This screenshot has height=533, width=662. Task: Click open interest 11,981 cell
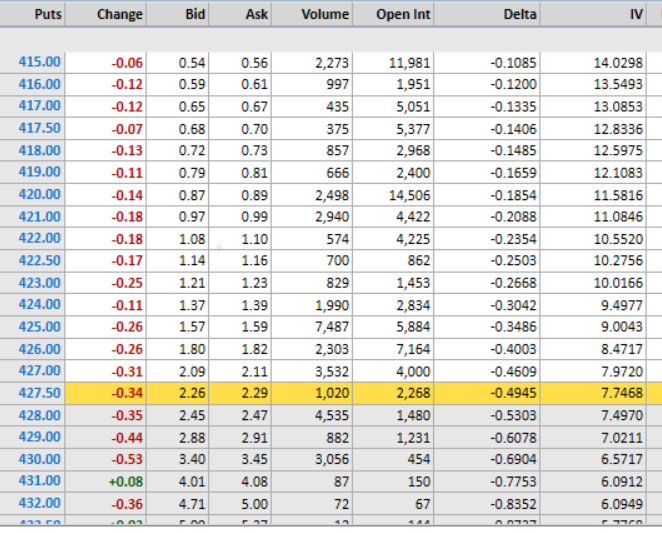point(409,63)
